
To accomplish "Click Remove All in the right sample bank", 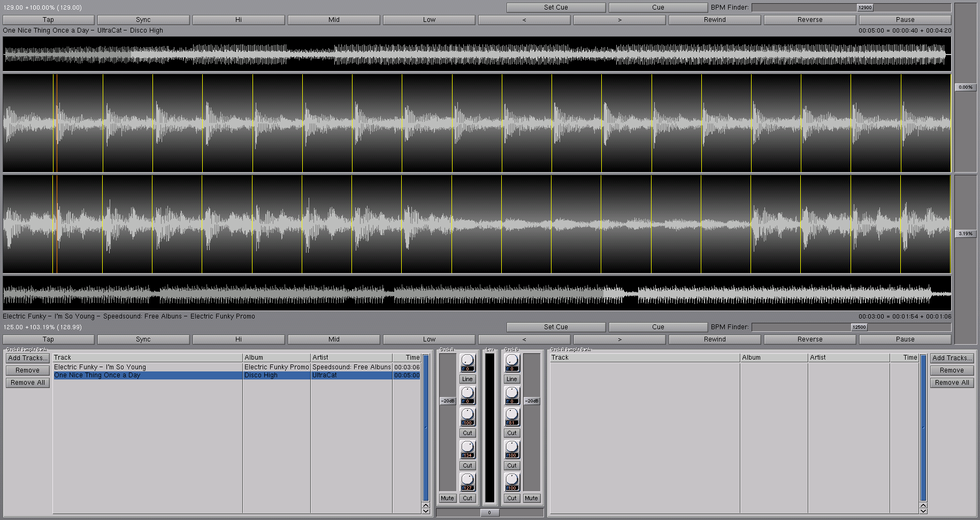I will coord(952,383).
